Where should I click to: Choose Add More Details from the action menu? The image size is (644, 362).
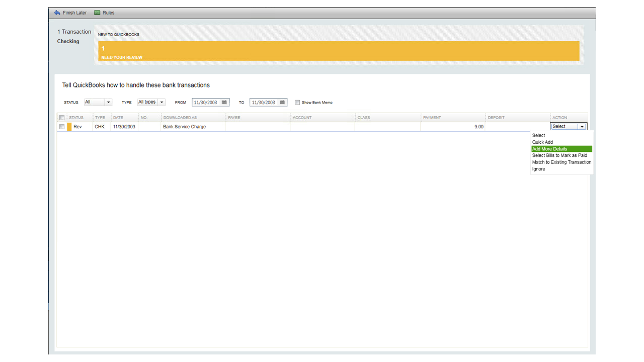[x=549, y=148]
